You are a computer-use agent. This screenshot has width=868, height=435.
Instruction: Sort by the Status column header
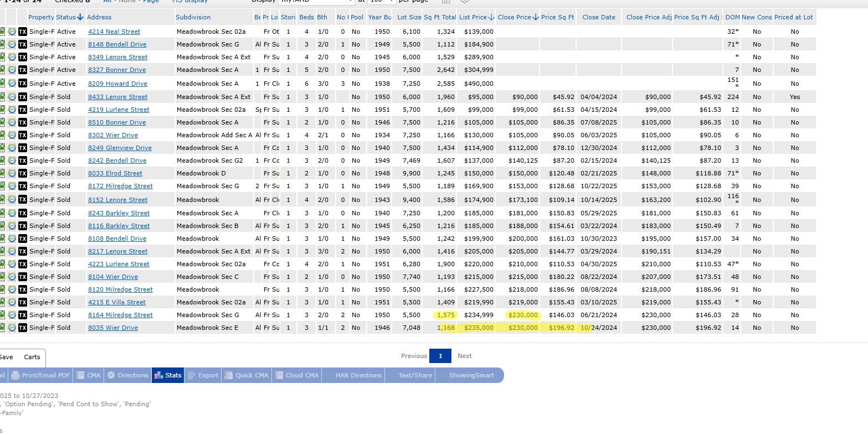click(x=69, y=17)
